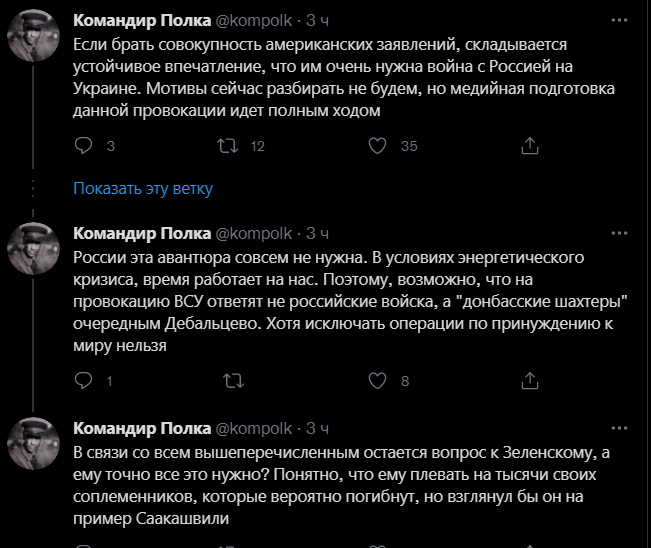Screen dimensions: 651x548
Task: Retweet the second tweet about энергетического кризиса
Action: click(x=233, y=380)
